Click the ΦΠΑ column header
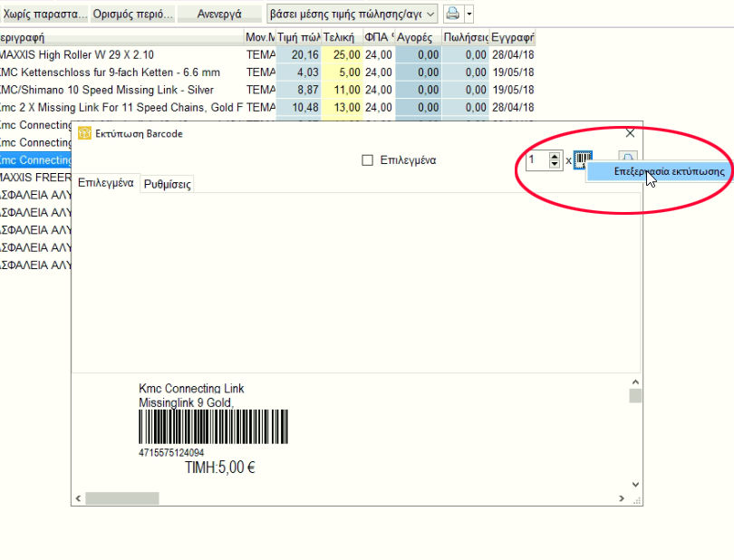The width and height of the screenshot is (734, 560). 379,37
